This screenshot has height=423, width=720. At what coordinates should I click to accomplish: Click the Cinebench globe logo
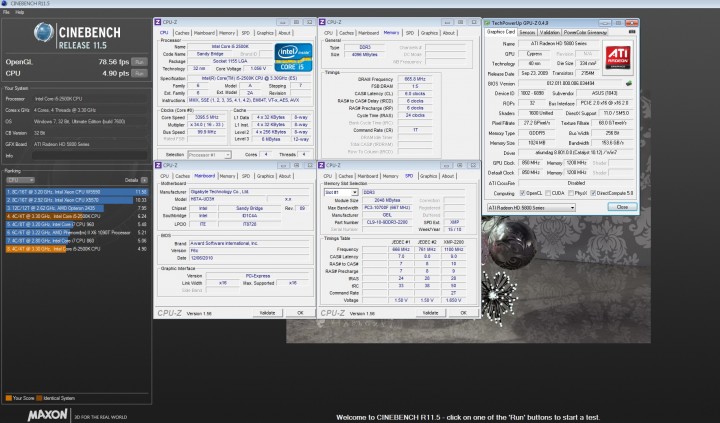click(44, 33)
